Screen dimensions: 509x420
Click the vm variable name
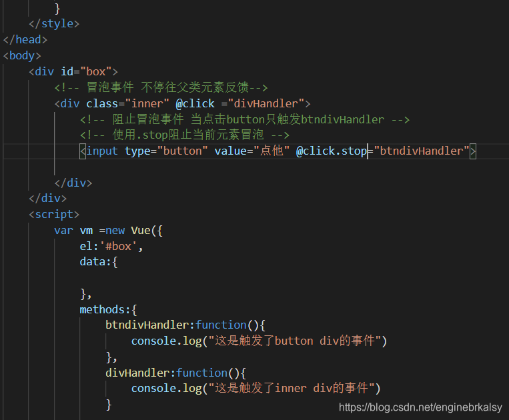coord(86,231)
